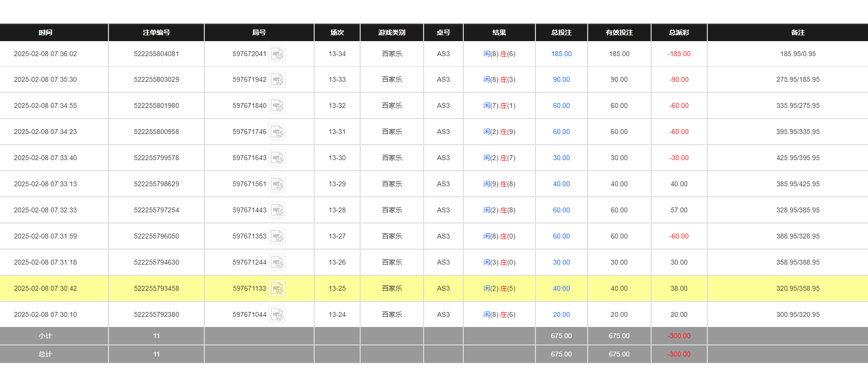Image resolution: width=868 pixels, height=371 pixels.
Task: Open video replay icon for round 597671746
Action: (x=277, y=132)
